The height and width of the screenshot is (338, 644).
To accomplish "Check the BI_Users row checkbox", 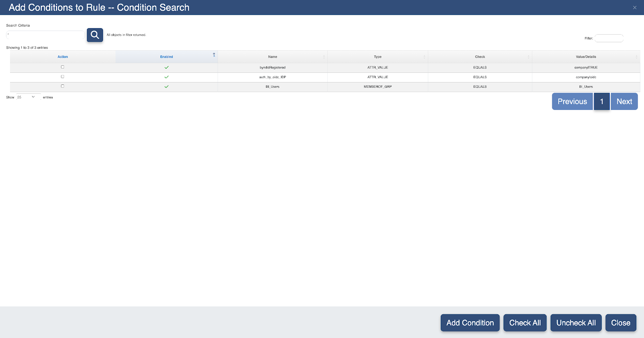I will point(62,86).
